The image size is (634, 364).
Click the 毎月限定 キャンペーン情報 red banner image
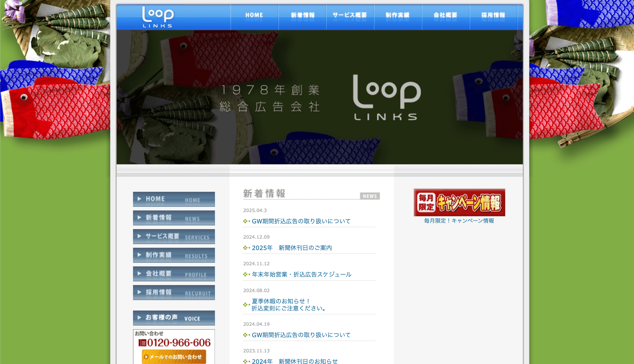[459, 202]
